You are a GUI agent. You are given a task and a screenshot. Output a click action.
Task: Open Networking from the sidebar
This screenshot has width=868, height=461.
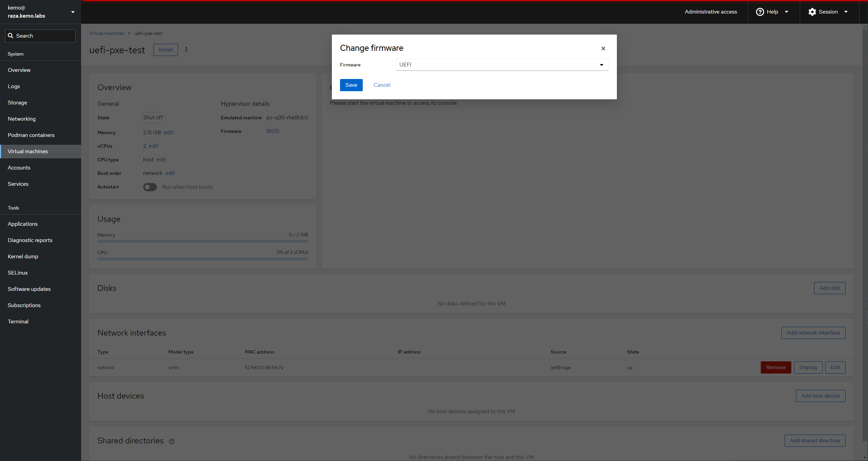21,119
